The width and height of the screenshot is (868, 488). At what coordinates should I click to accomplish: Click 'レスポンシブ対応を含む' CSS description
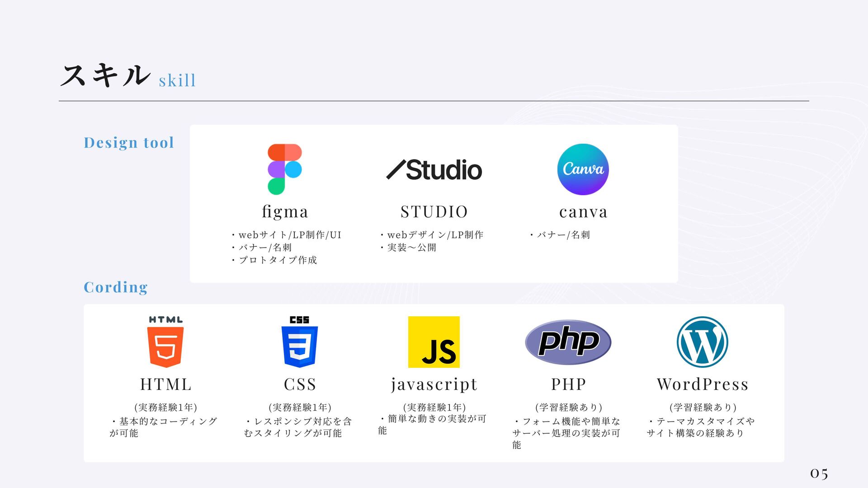(x=298, y=427)
